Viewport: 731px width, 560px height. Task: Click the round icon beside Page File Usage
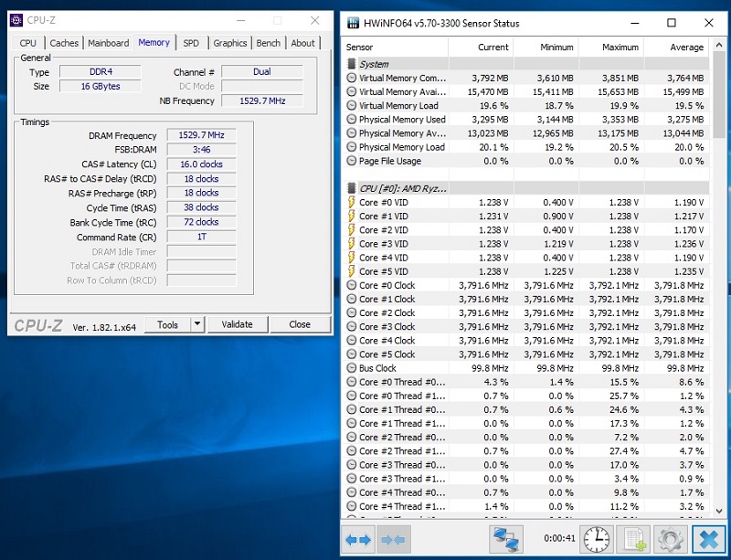coord(352,161)
